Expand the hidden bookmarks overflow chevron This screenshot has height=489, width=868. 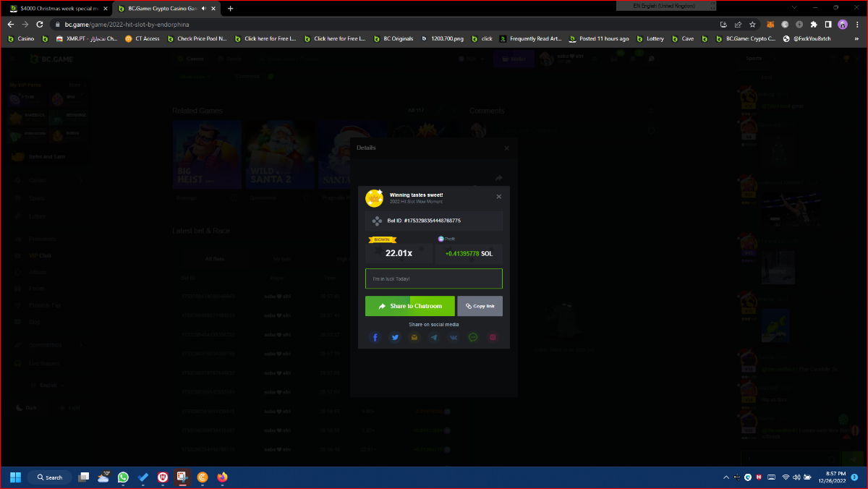click(860, 38)
